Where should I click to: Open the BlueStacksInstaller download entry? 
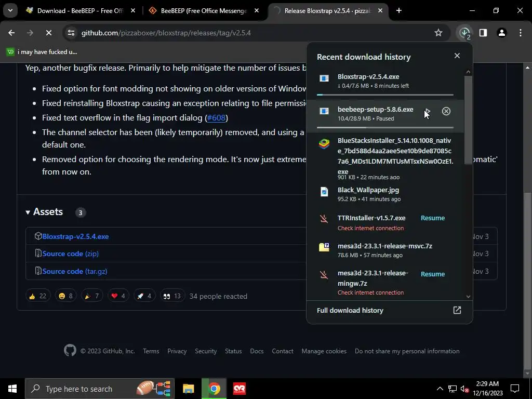385,158
